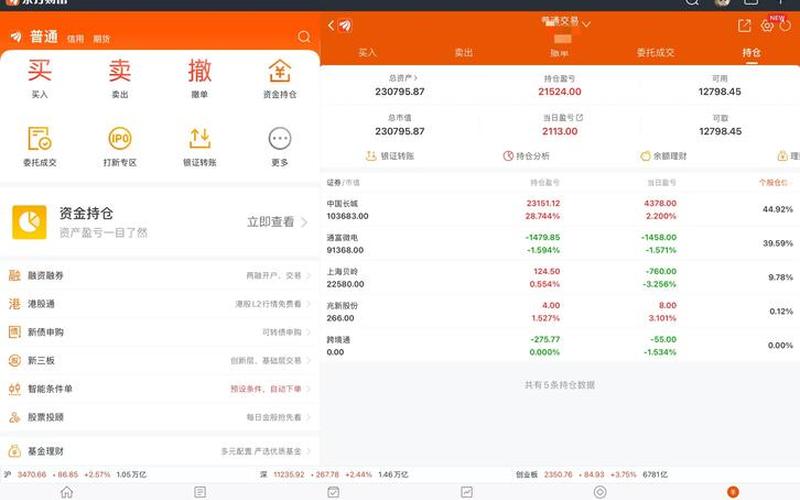Switch to the 卖出 tab in trading panel
The width and height of the screenshot is (800, 500).
tap(463, 53)
